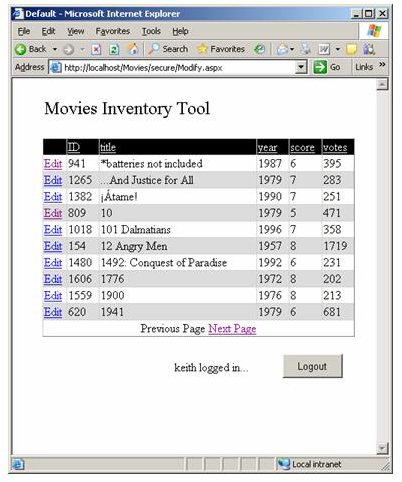Click the Logout button
402x482 pixels.
(312, 366)
